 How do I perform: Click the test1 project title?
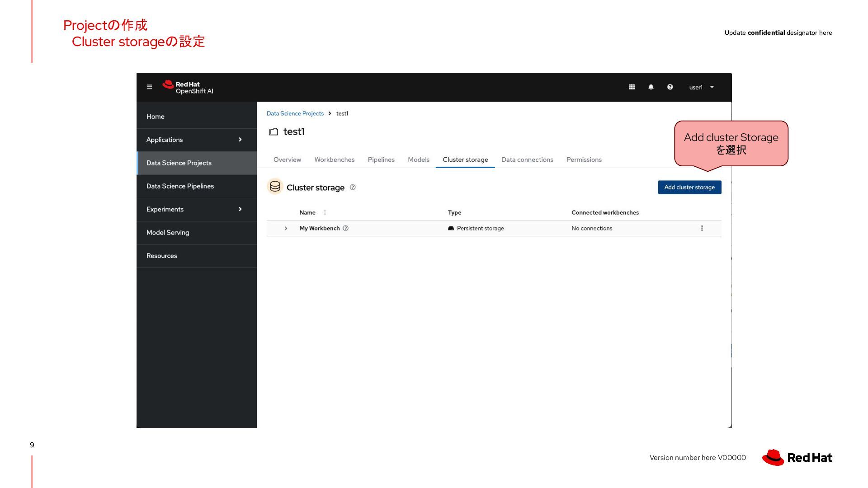point(294,132)
